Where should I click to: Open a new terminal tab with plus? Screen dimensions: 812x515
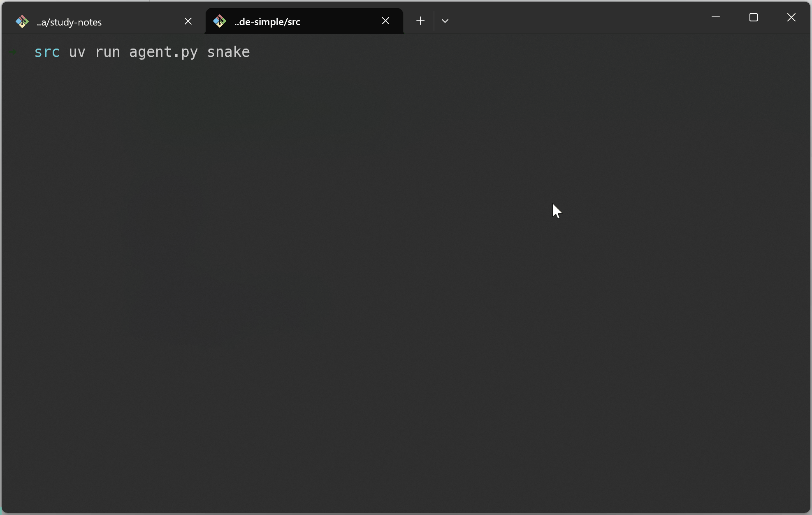click(420, 21)
